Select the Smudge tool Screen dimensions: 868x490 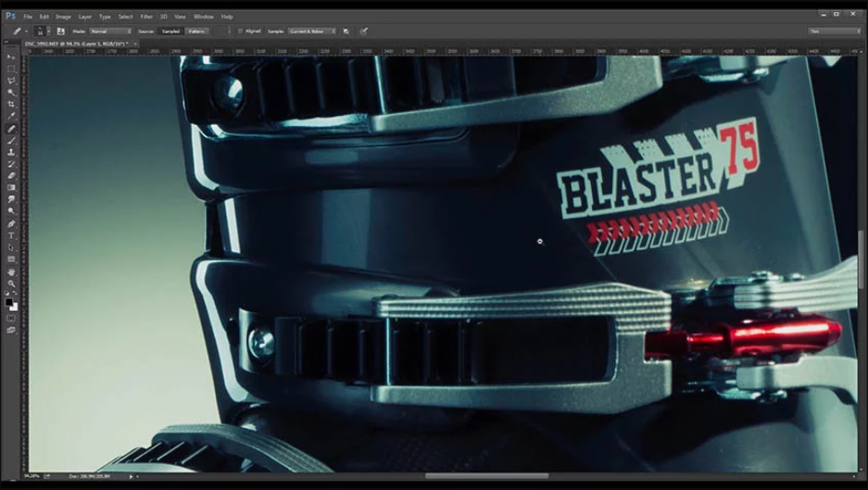click(11, 200)
